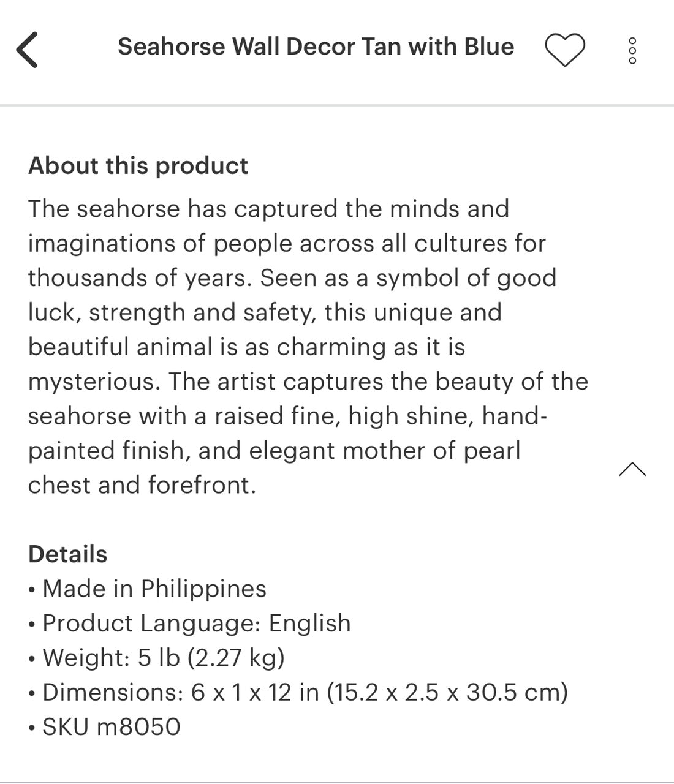This screenshot has height=784, width=674.
Task: Select the Product Language: English line
Action: pos(196,624)
